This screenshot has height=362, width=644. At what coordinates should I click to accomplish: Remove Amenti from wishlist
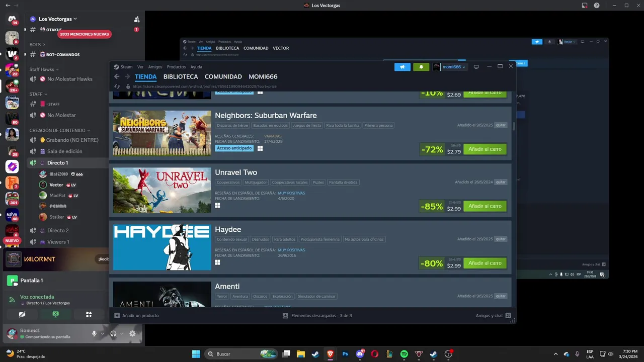point(501,296)
